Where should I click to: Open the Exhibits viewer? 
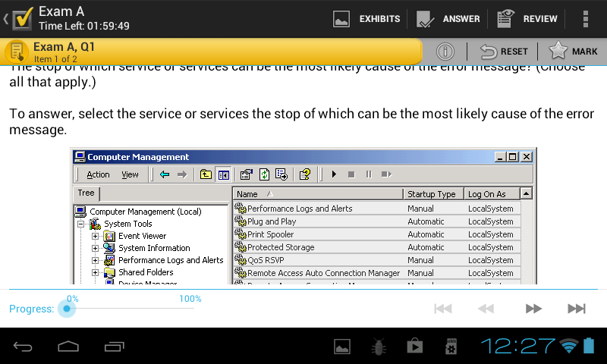tap(367, 19)
